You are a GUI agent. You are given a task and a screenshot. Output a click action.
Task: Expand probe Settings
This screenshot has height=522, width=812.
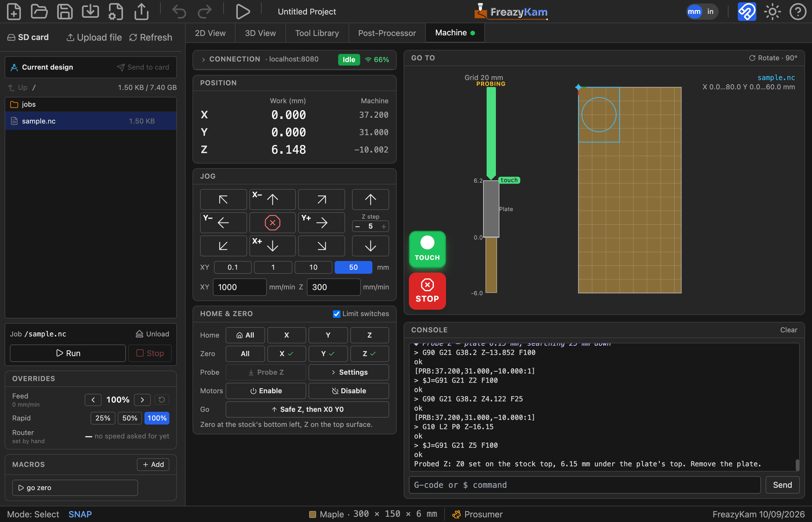pos(349,372)
